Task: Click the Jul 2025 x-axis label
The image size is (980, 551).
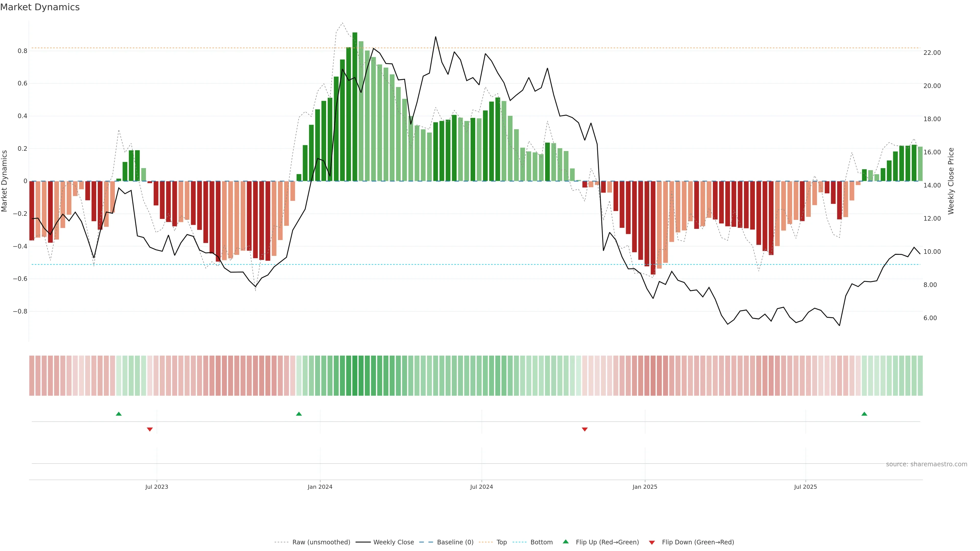Action: pyautogui.click(x=805, y=487)
